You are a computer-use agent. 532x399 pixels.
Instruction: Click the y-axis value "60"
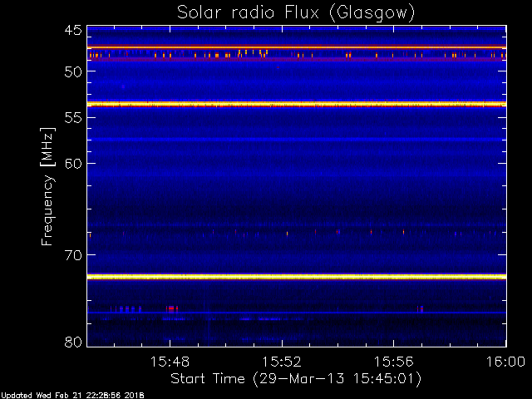(73, 164)
